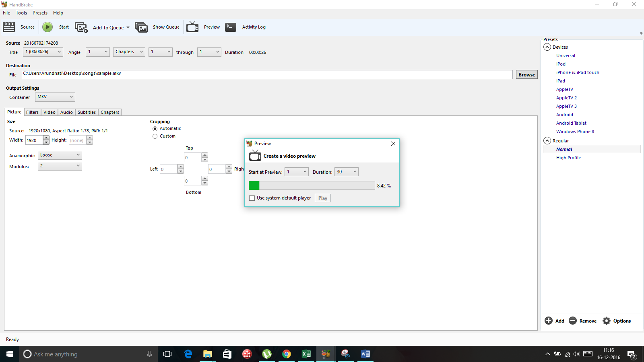Open Task View in the taskbar

pos(167,354)
